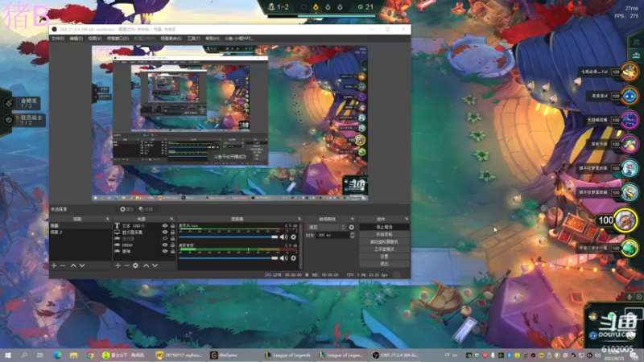Open scene transition type dropdown
The image size is (644, 362).
pos(327,227)
